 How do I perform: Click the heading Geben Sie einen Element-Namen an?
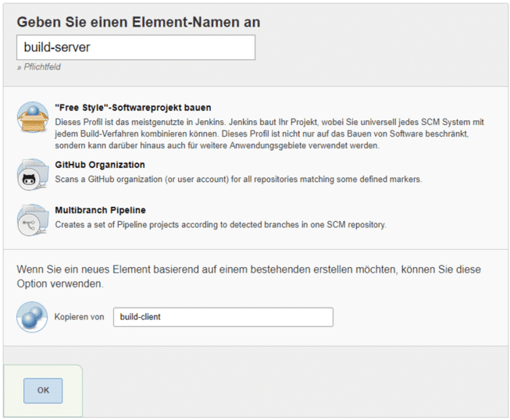point(138,22)
